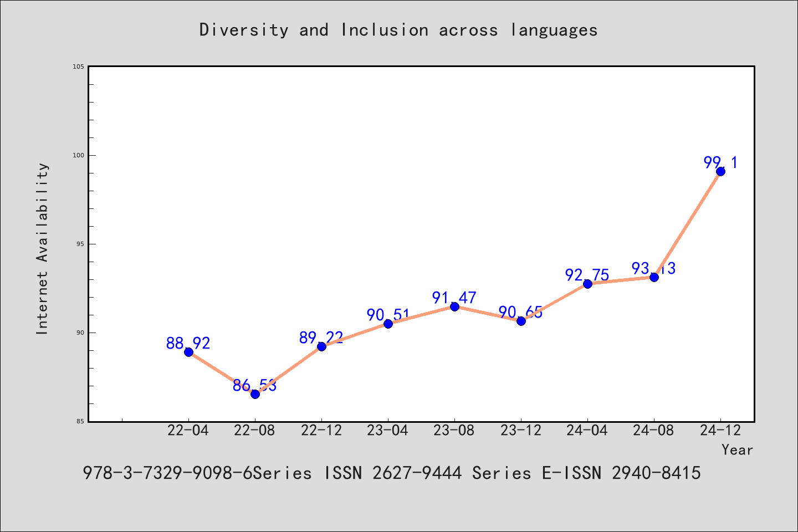
Task: Click the '24-12' x-axis tick label
Action: [x=720, y=430]
